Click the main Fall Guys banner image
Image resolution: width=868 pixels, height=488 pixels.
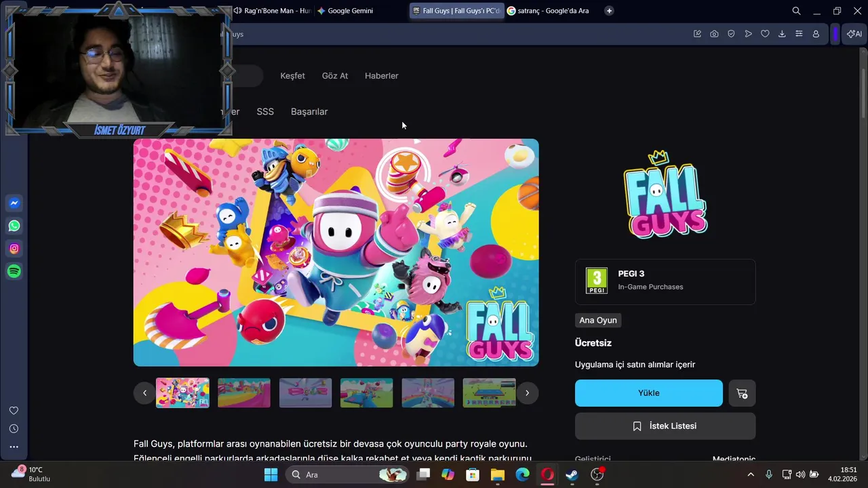coord(336,253)
